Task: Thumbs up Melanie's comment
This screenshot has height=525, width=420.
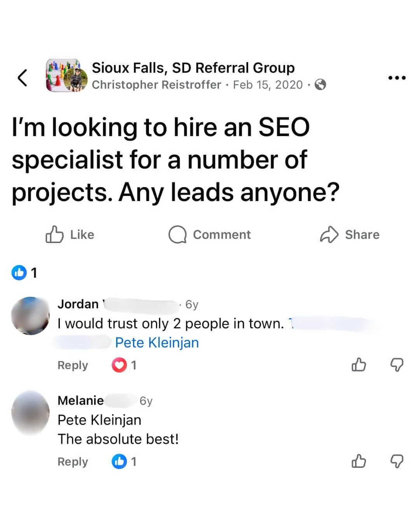Action: 359,461
